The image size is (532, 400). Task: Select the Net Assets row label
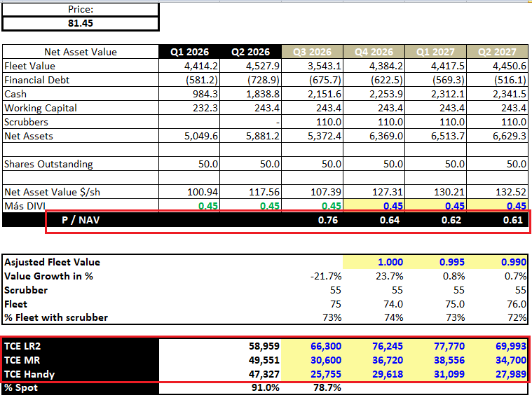(x=81, y=136)
